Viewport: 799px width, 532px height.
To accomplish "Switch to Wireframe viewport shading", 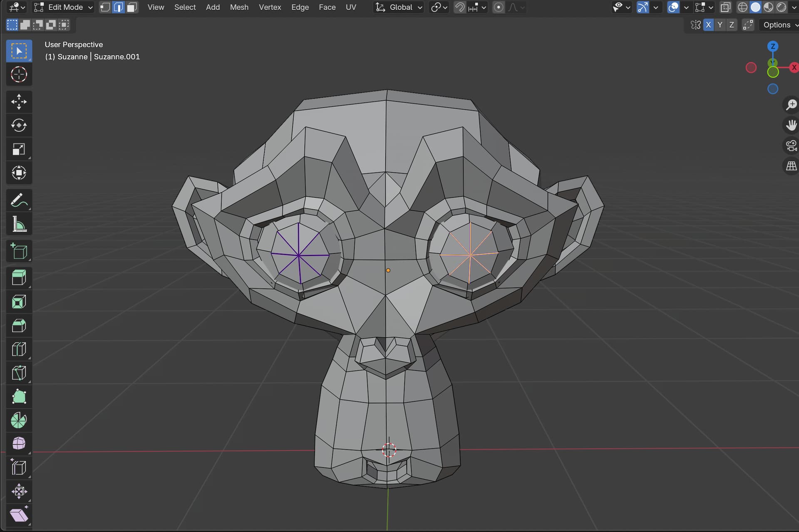I will (742, 7).
